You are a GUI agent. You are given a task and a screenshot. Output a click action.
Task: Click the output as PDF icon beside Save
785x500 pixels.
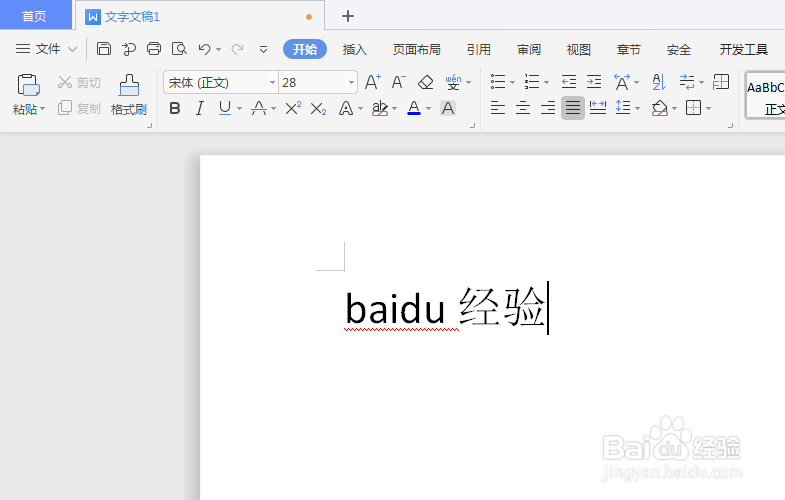pos(129,49)
